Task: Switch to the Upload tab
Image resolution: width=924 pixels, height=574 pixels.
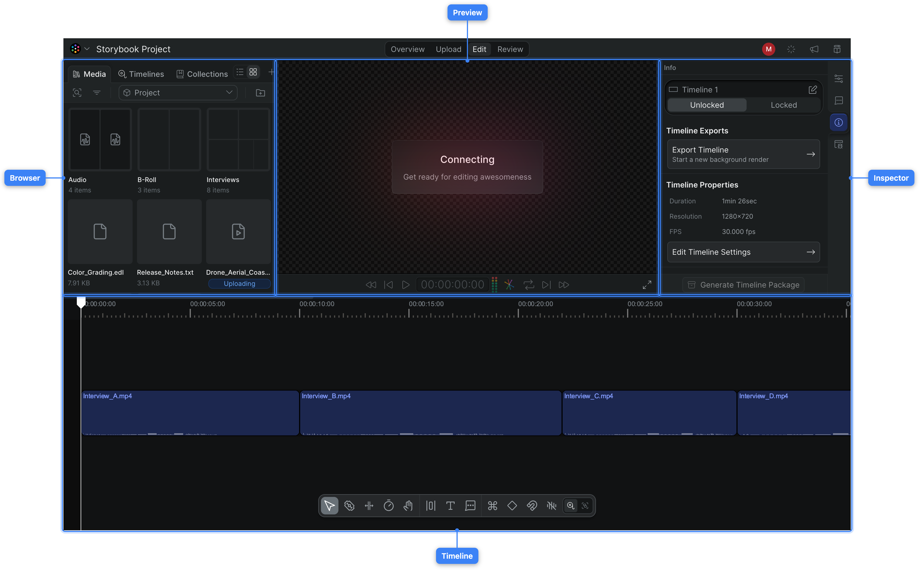Action: (448, 49)
